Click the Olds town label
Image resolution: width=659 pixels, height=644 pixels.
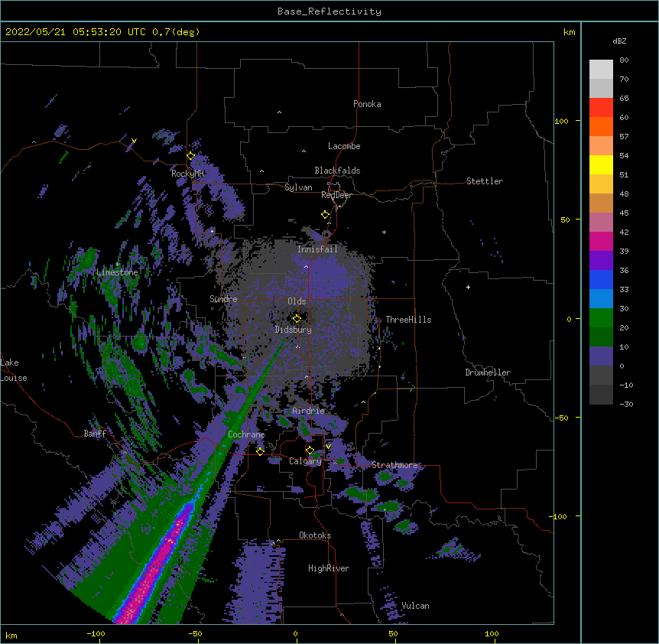(297, 301)
